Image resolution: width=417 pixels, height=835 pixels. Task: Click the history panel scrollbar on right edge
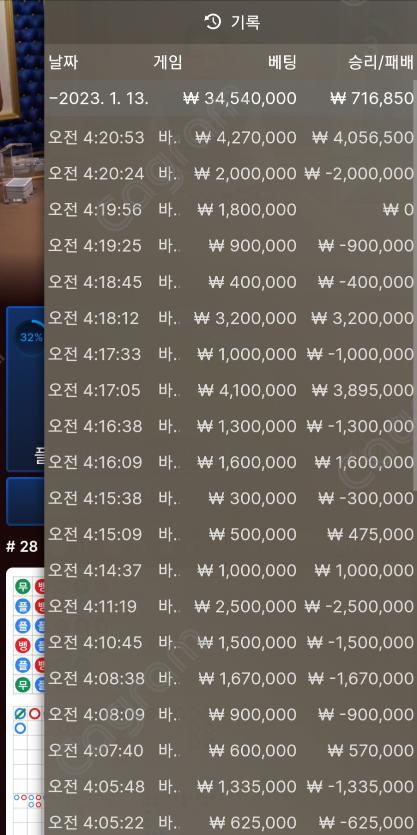click(x=415, y=285)
